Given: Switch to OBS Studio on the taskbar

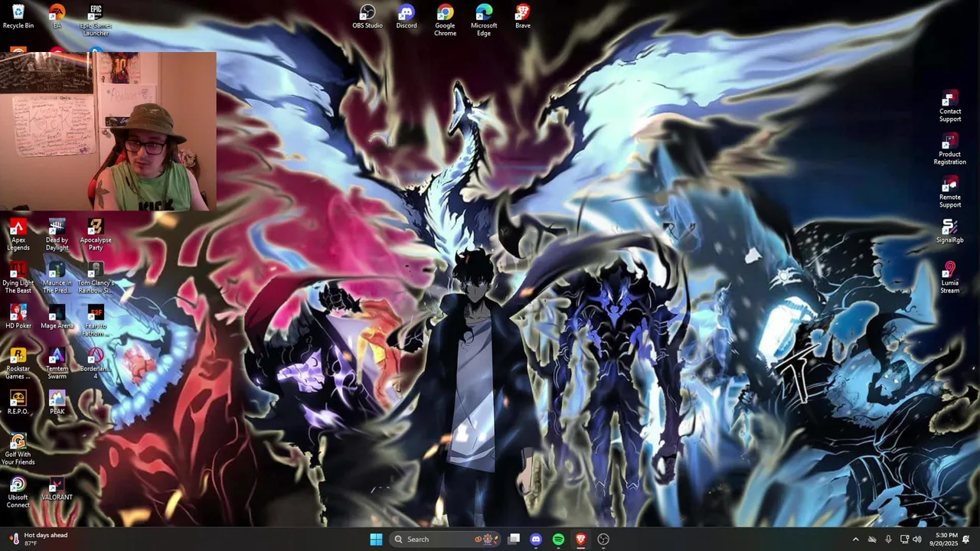Looking at the screenshot, I should [603, 540].
